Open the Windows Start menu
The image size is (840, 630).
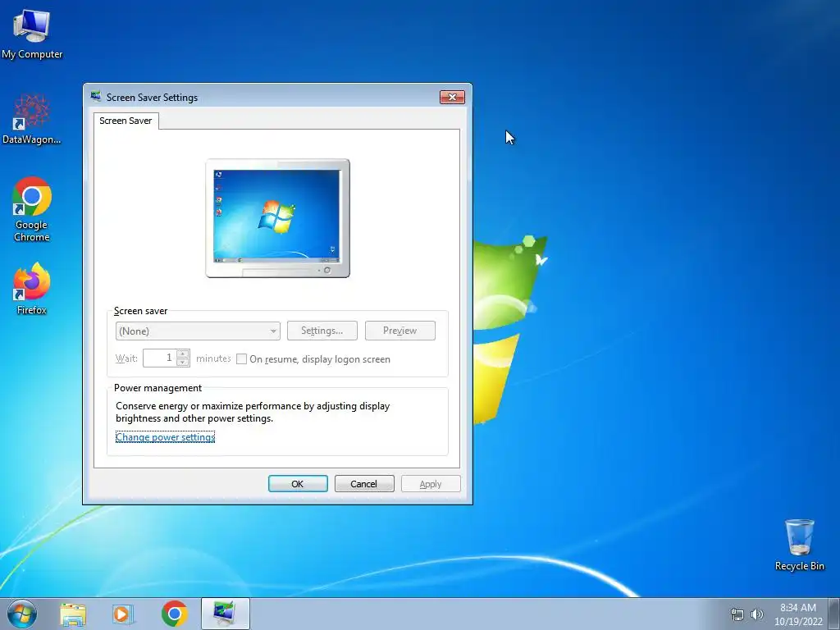pyautogui.click(x=22, y=614)
